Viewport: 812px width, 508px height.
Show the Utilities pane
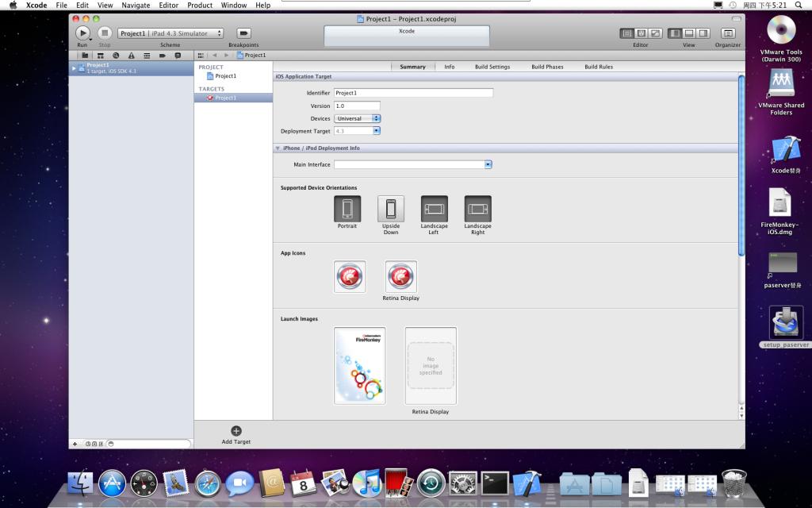703,33
